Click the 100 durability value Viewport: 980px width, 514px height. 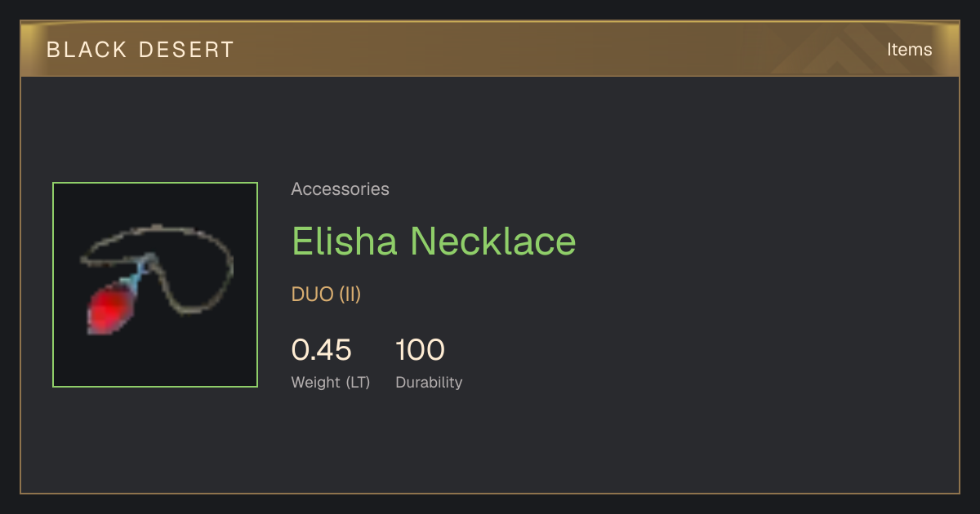(420, 350)
